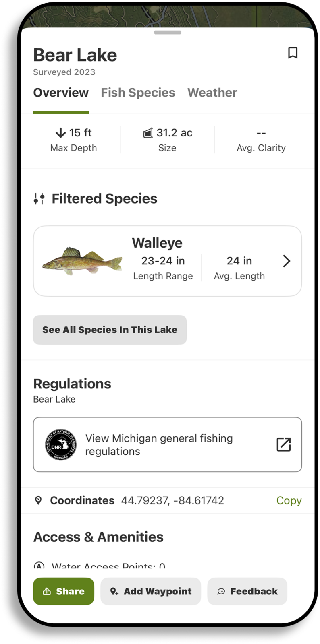Screen dimensions: 320x644
Task: Open the Walleye species card image
Action: [82, 261]
